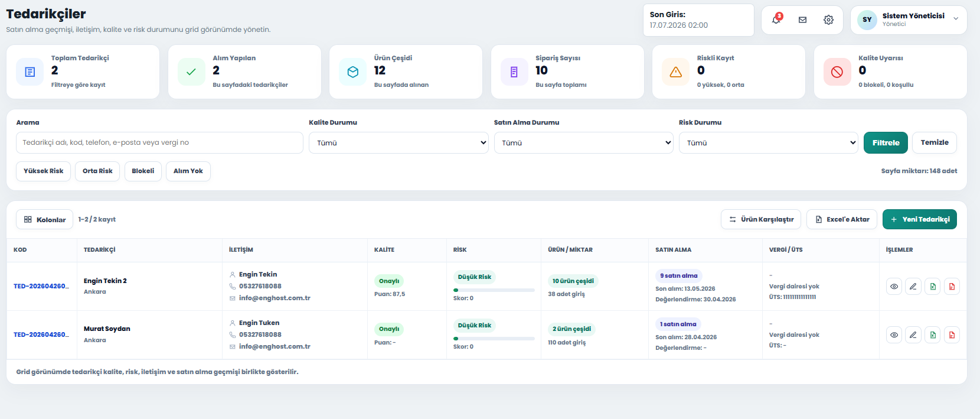This screenshot has height=419, width=980.
Task: Export Murat Soydan row as red PDF file
Action: pos(952,335)
